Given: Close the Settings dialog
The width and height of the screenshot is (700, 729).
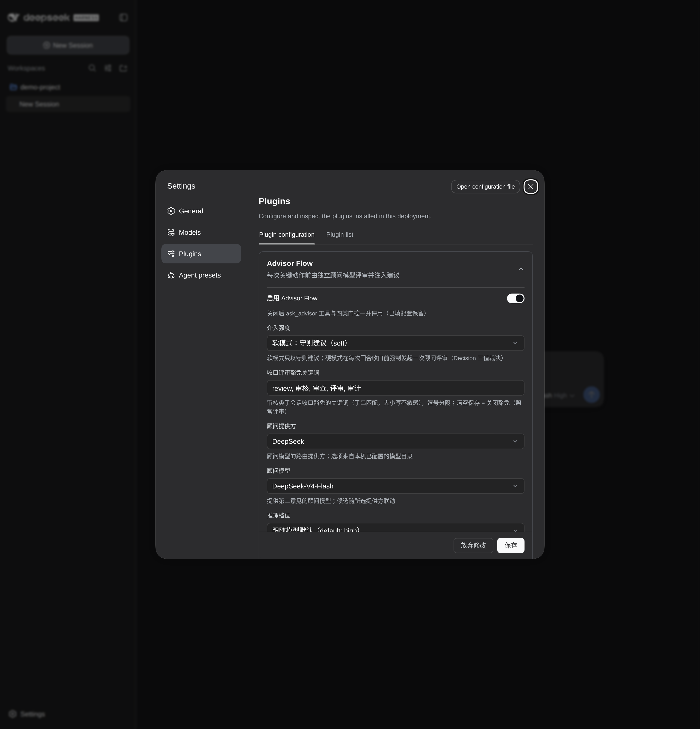Looking at the screenshot, I should (x=530, y=187).
